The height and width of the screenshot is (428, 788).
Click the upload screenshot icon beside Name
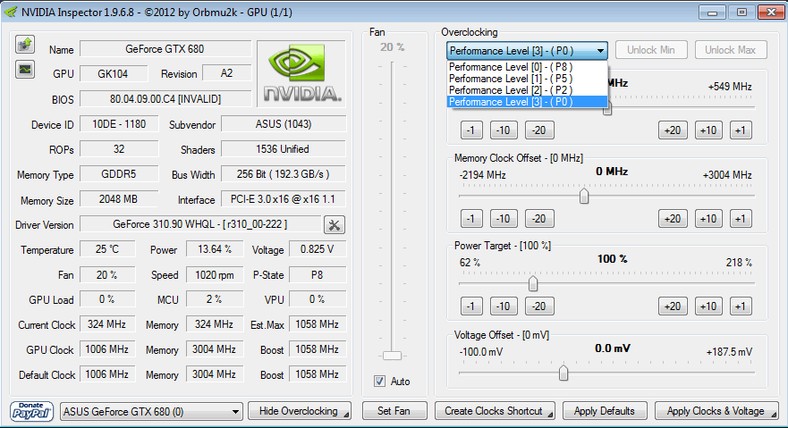point(25,46)
